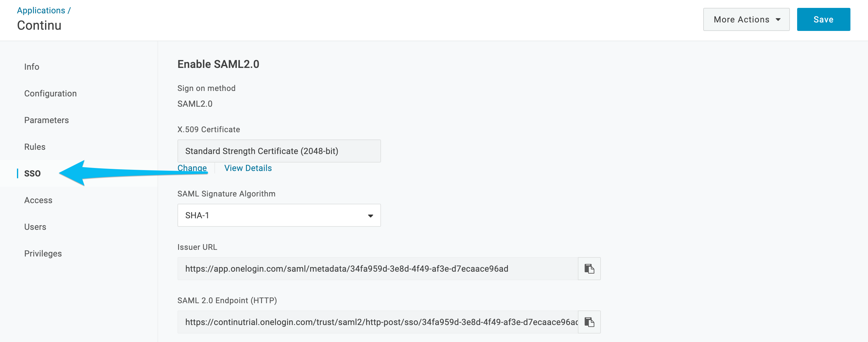Image resolution: width=868 pixels, height=342 pixels.
Task: Go to the Parameters section
Action: pos(47,120)
